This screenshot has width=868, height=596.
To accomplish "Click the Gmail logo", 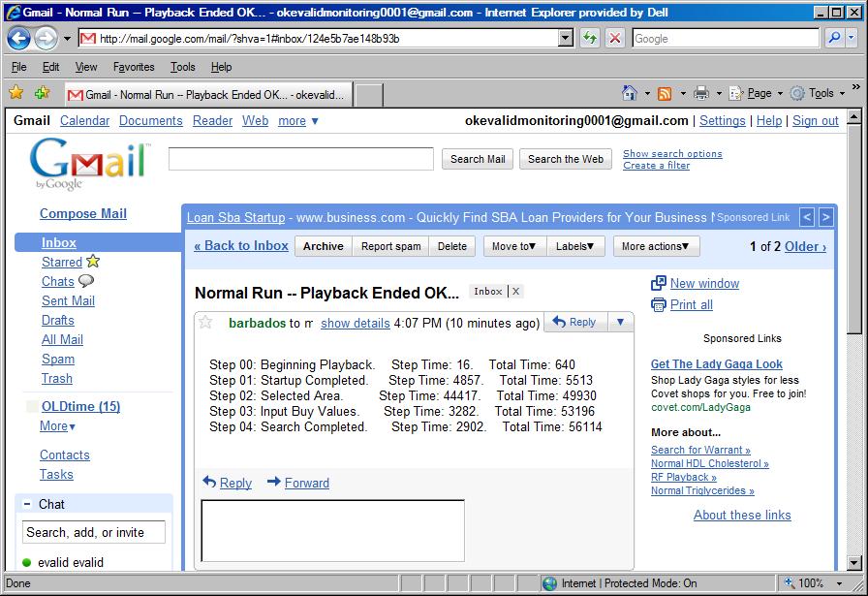I will [x=90, y=164].
